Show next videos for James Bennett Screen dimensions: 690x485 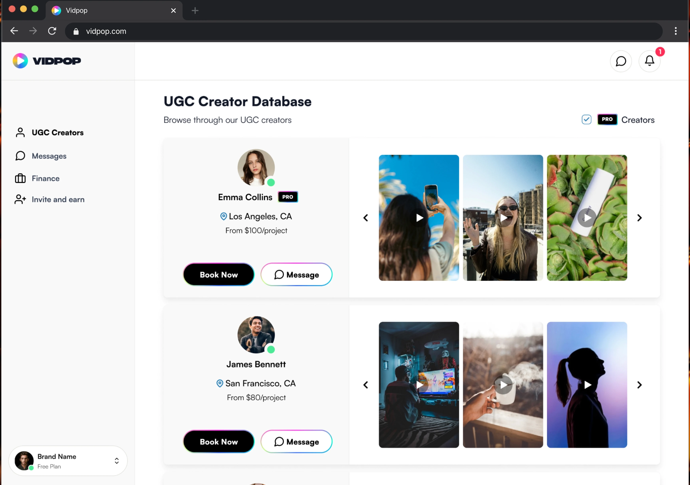[639, 385]
